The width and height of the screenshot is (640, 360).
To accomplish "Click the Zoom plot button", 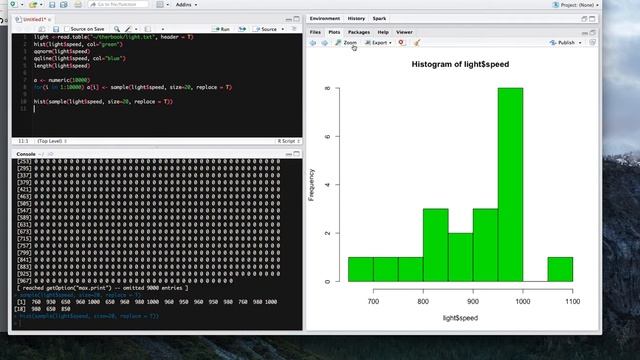I will coord(346,42).
